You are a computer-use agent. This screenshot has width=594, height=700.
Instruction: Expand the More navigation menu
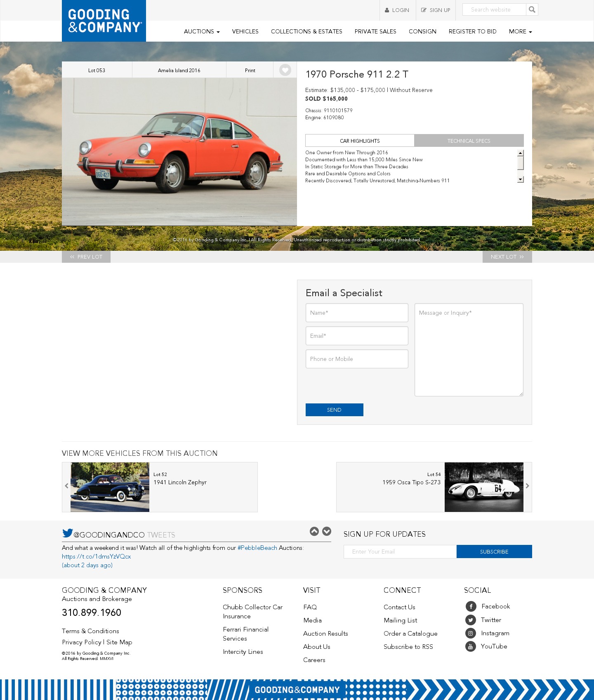click(x=520, y=31)
